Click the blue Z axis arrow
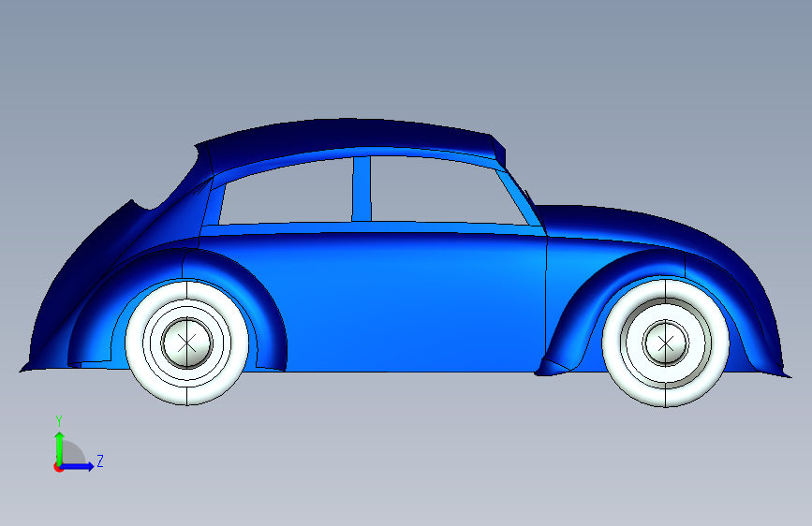Screen dimensions: 812x526 [x=79, y=466]
